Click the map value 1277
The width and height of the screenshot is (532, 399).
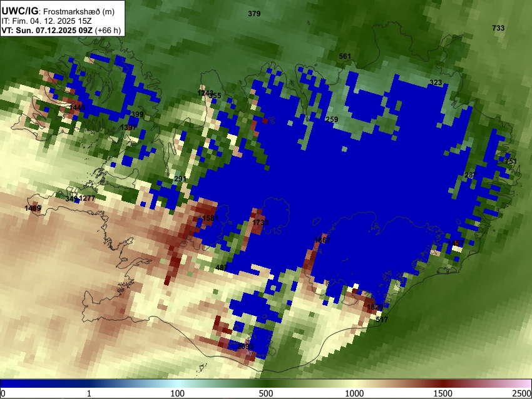click(x=87, y=198)
